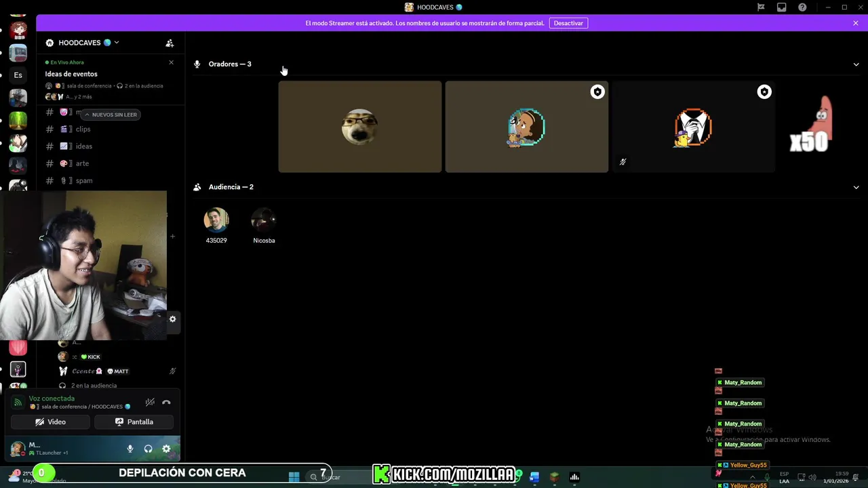Image resolution: width=868 pixels, height=488 pixels.
Task: Open the volume control in system tray
Action: pos(812,477)
